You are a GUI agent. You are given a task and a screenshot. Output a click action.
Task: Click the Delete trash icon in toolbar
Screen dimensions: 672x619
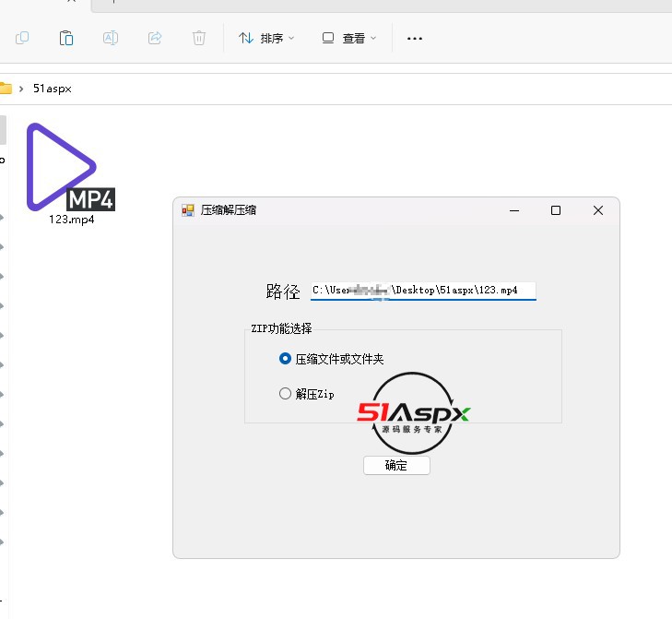(199, 38)
